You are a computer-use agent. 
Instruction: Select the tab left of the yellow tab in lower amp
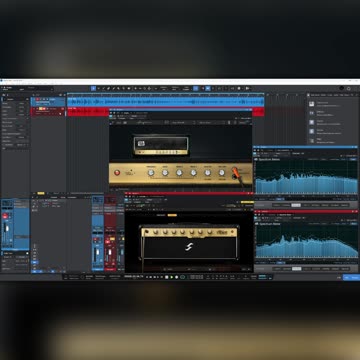click(161, 215)
